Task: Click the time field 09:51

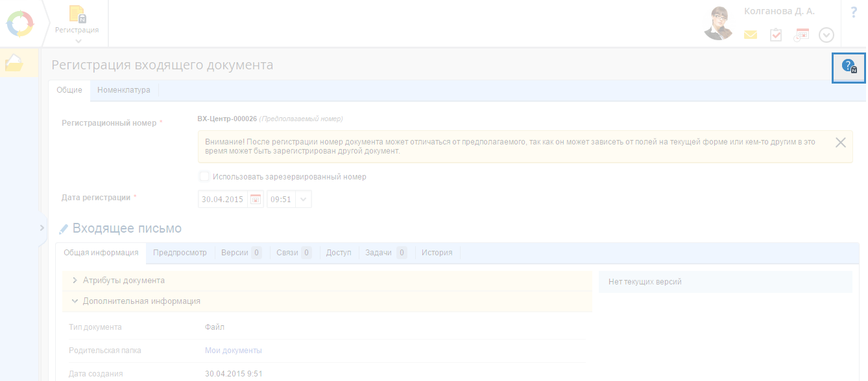Action: pyautogui.click(x=281, y=200)
